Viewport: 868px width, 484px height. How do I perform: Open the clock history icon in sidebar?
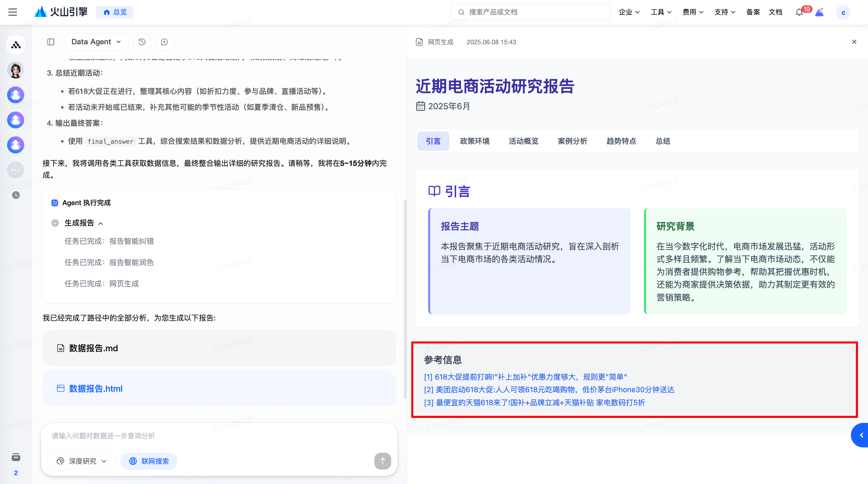[16, 195]
